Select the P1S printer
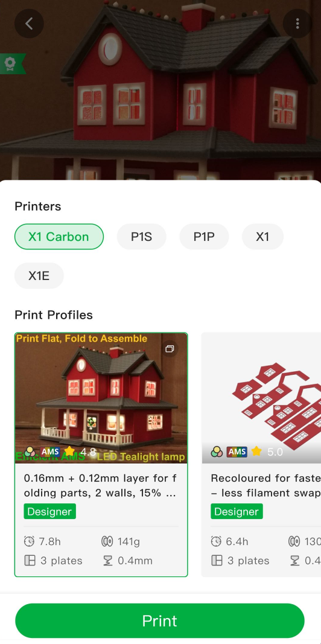The width and height of the screenshot is (321, 644). 142,237
